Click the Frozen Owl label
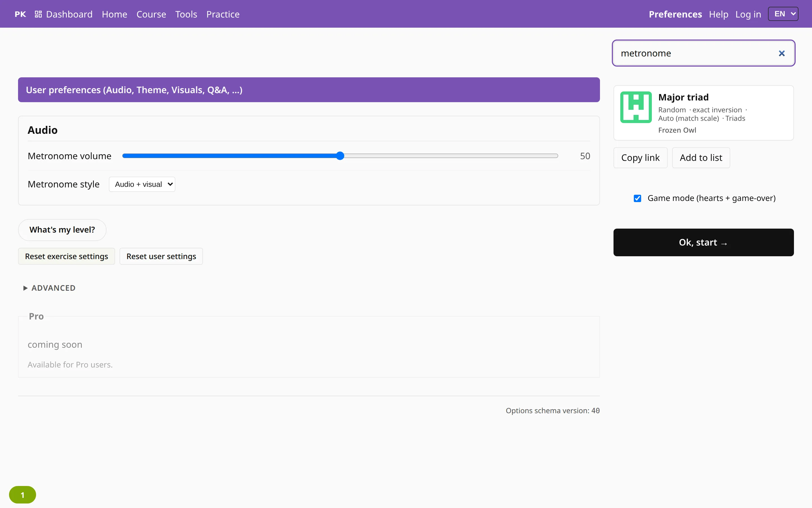This screenshot has height=508, width=812. [x=677, y=130]
